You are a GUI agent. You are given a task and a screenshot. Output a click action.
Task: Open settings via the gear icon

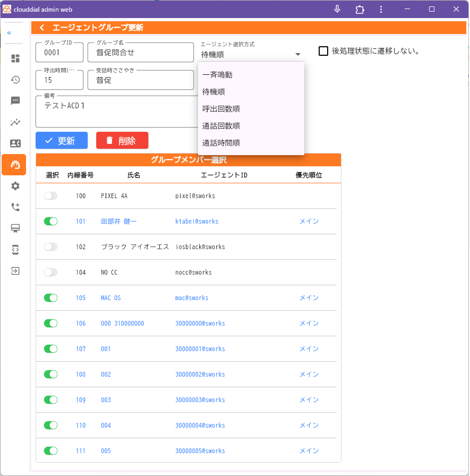click(15, 186)
